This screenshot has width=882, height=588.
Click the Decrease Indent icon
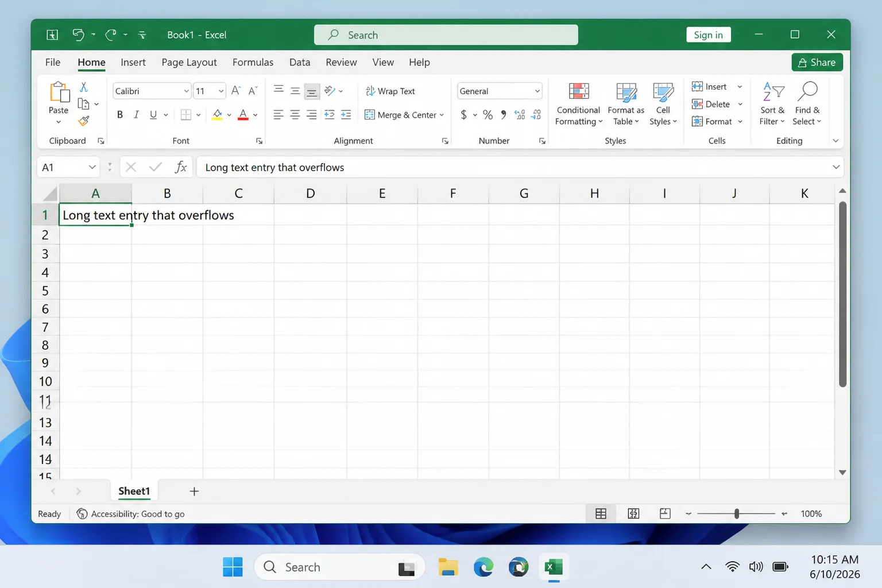(x=330, y=115)
